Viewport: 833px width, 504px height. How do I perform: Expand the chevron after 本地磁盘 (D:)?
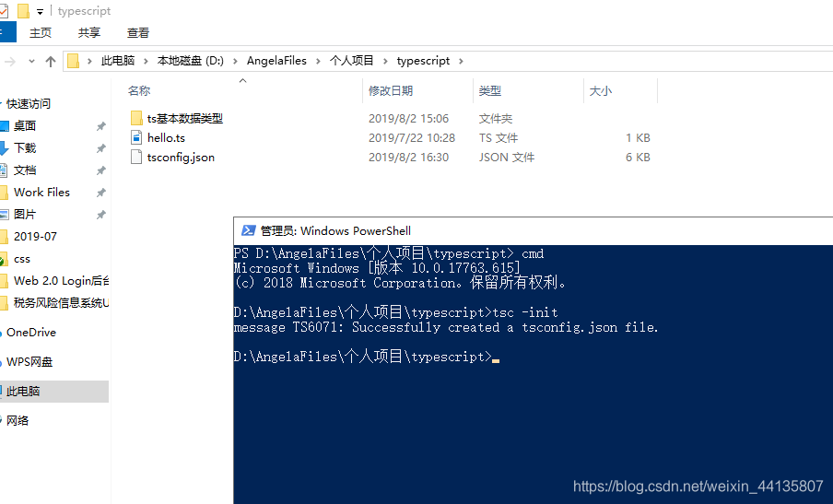[235, 61]
